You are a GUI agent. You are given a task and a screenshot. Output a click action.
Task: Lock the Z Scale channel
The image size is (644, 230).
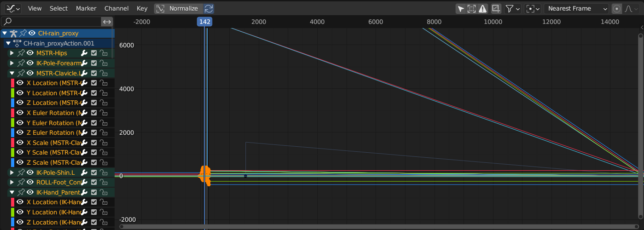pos(104,162)
